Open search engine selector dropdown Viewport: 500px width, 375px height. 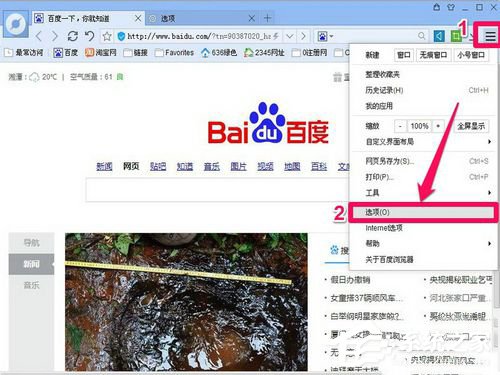tap(326, 36)
